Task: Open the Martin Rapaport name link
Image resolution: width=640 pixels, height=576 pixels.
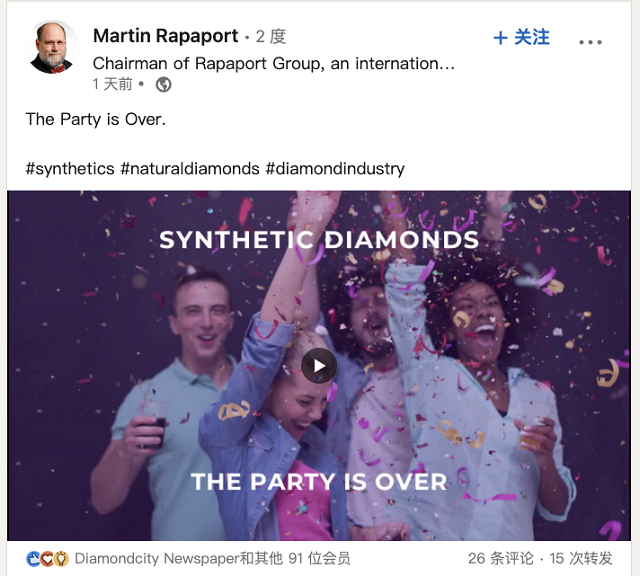Action: coord(165,36)
